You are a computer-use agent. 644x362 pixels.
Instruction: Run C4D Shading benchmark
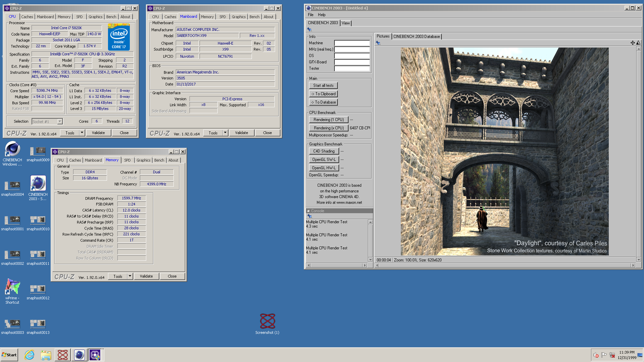[x=324, y=151]
